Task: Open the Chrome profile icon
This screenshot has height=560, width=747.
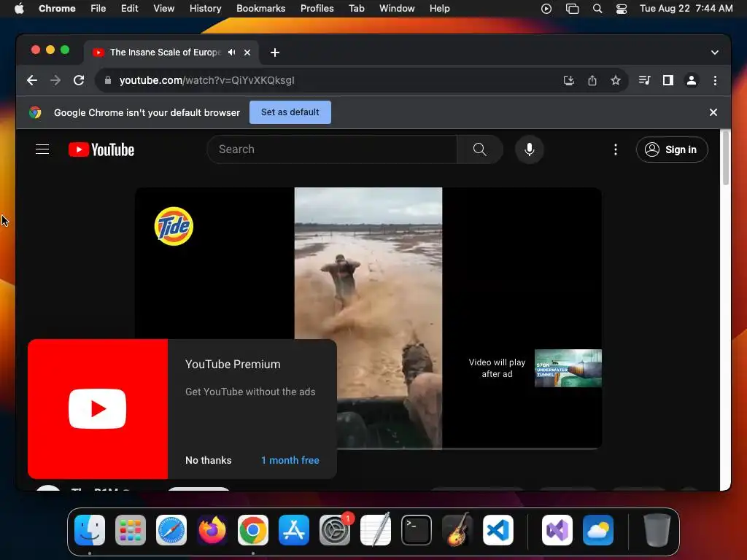Action: point(692,80)
